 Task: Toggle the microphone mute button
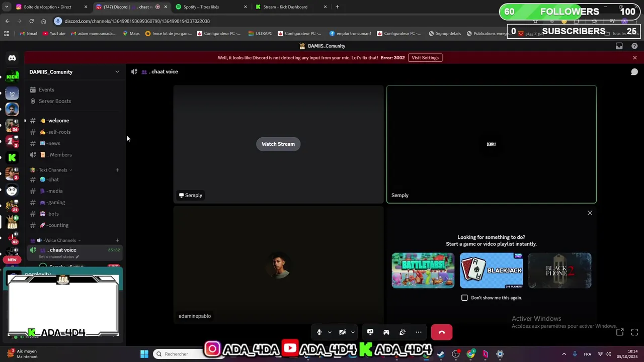319,332
